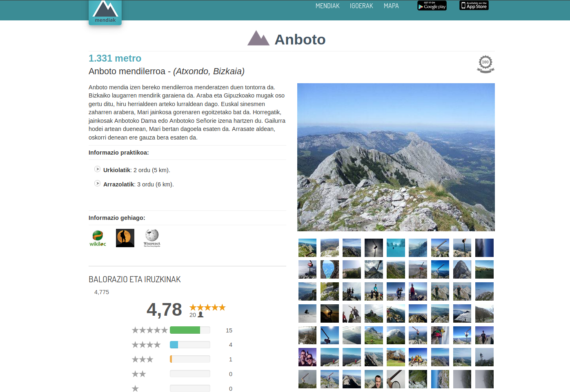
Task: Open the first thumbnail in photo gallery
Action: 307,248
